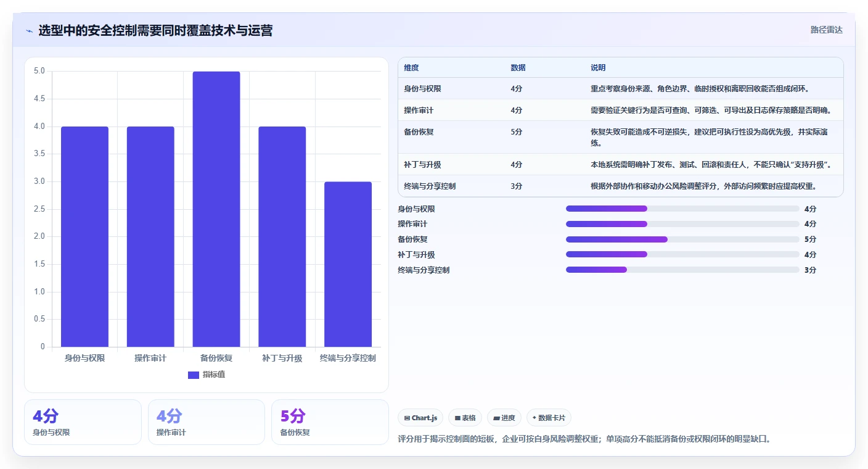The width and height of the screenshot is (868, 469).
Task: Click the 操作审计 bar in chart
Action: pos(150,236)
